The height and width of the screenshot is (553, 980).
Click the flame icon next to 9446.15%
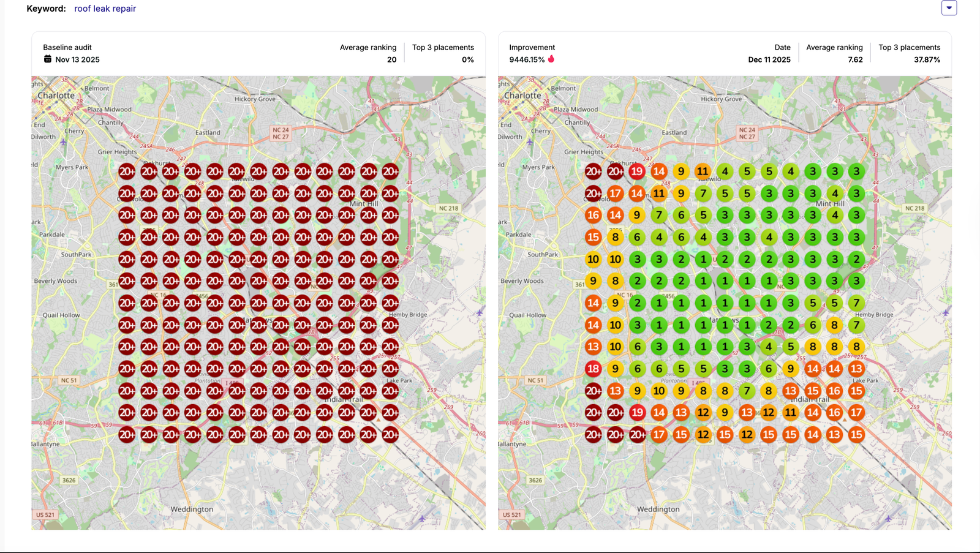[x=551, y=59]
